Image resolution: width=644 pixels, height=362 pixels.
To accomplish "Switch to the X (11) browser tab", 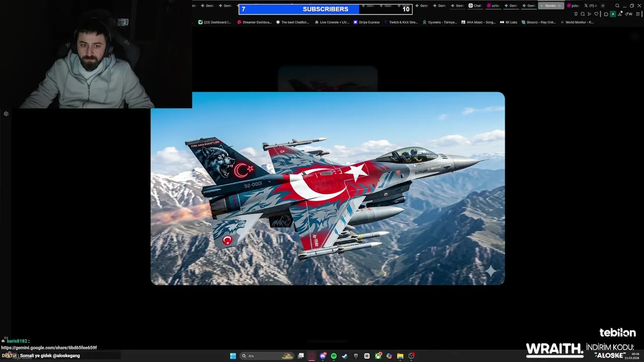I will (x=590, y=6).
